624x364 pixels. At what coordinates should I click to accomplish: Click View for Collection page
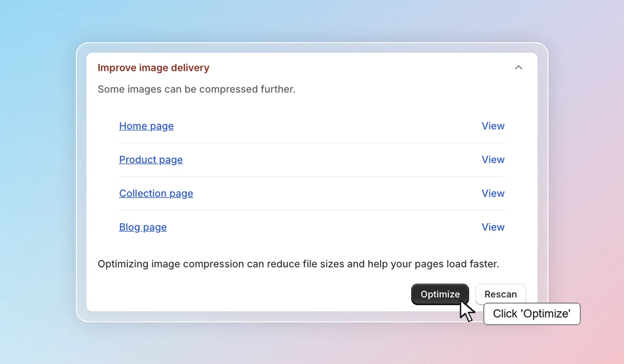tap(493, 193)
